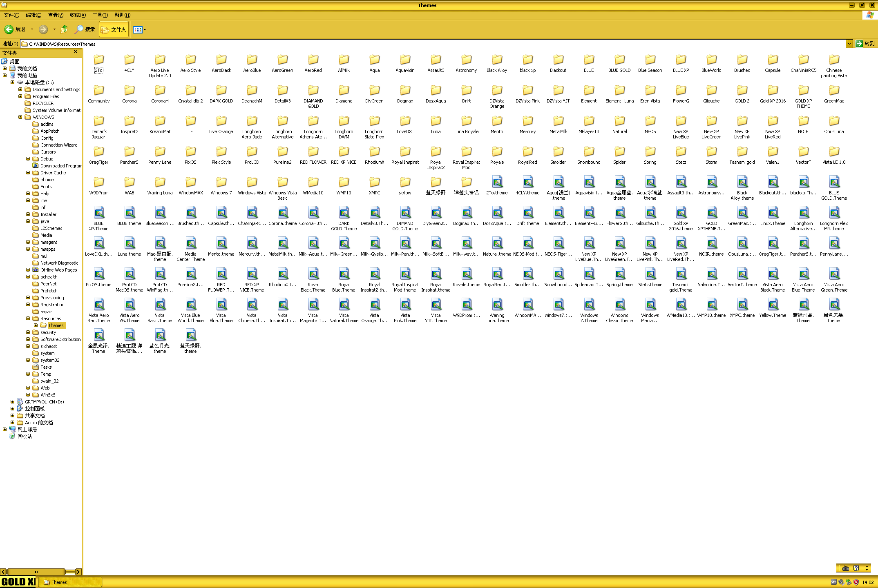Click the folder tree horizontal scrollbar thumb
878x588 pixels.
pos(36,572)
